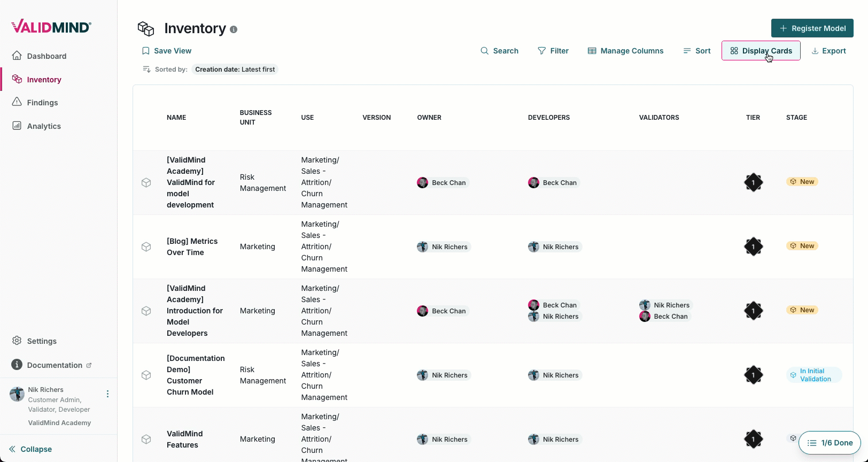
Task: Click model cube icon for Metrics Over Time
Action: [x=146, y=247]
